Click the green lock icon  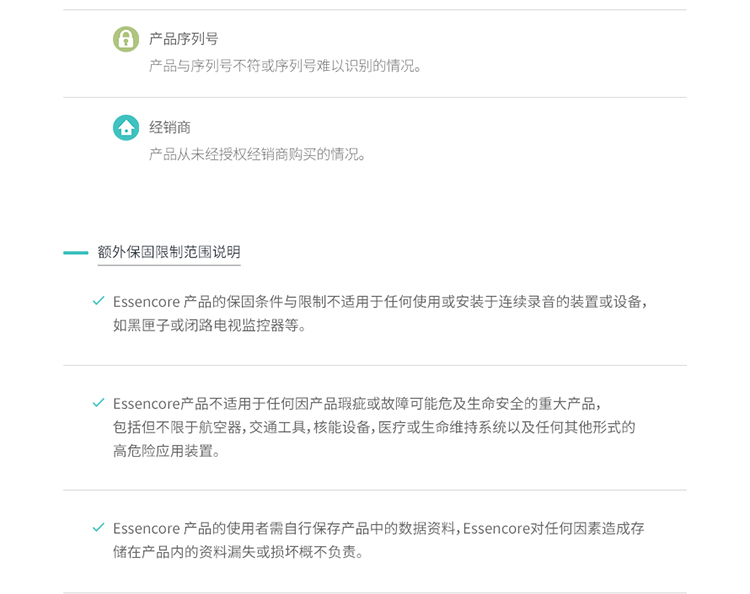click(x=126, y=39)
